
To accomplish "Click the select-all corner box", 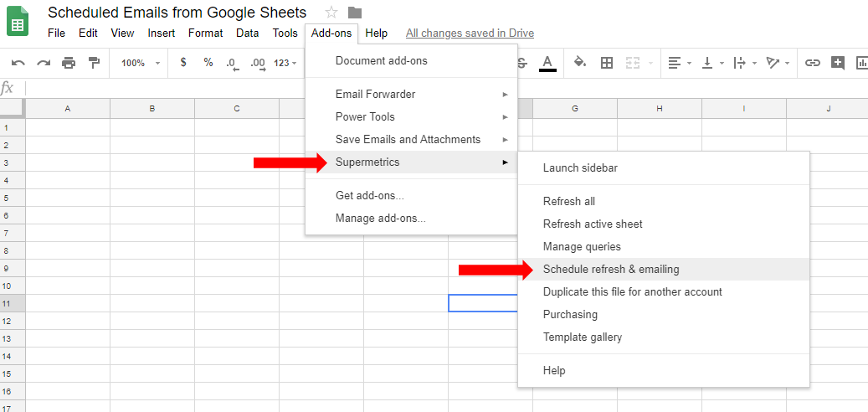I will point(13,109).
